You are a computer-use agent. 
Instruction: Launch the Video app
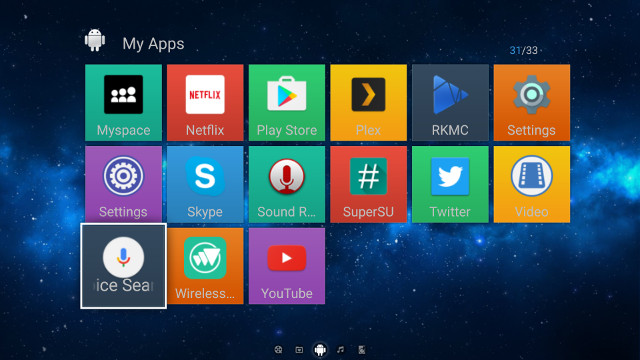coord(531,184)
